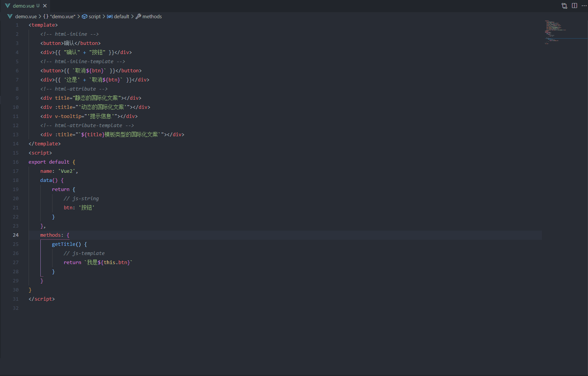
Task: Select the Open Changes icon in editor toolbar
Action: (x=564, y=5)
